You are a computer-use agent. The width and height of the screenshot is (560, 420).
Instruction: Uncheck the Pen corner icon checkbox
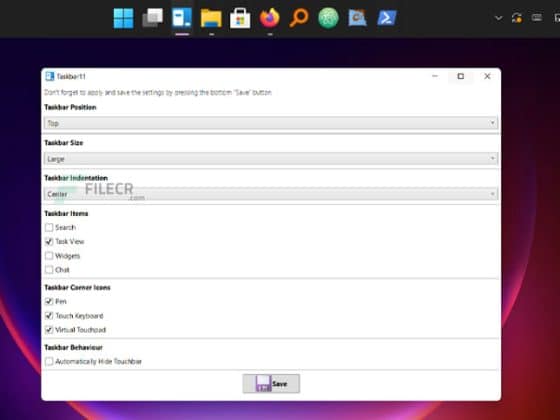click(49, 301)
